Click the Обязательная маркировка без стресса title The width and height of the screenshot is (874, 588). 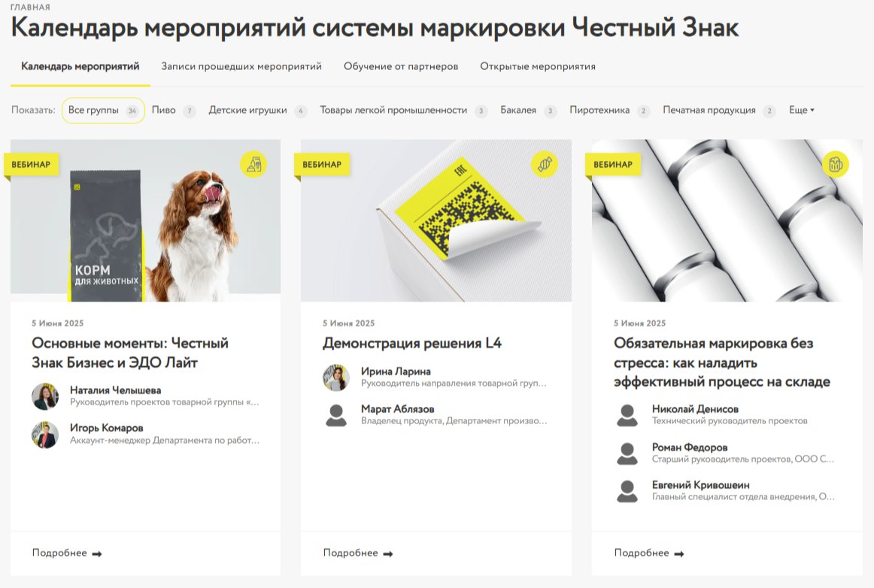pyautogui.click(x=721, y=362)
